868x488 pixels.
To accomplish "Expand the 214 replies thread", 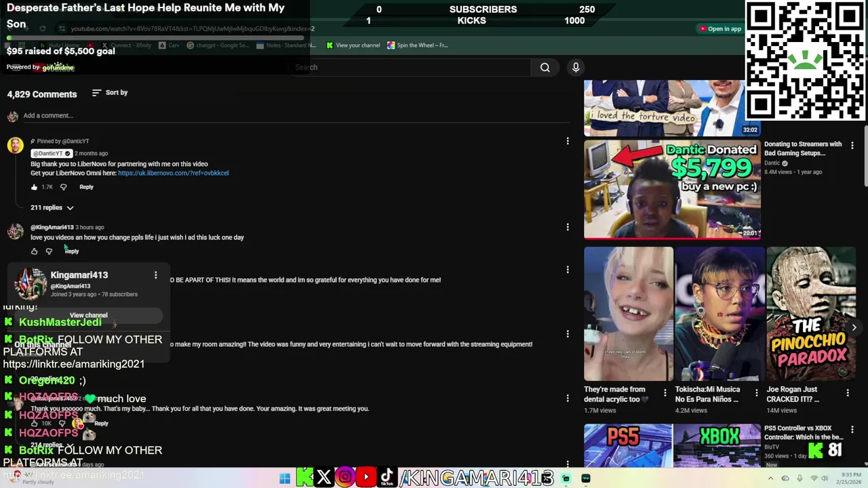I will tap(52, 445).
